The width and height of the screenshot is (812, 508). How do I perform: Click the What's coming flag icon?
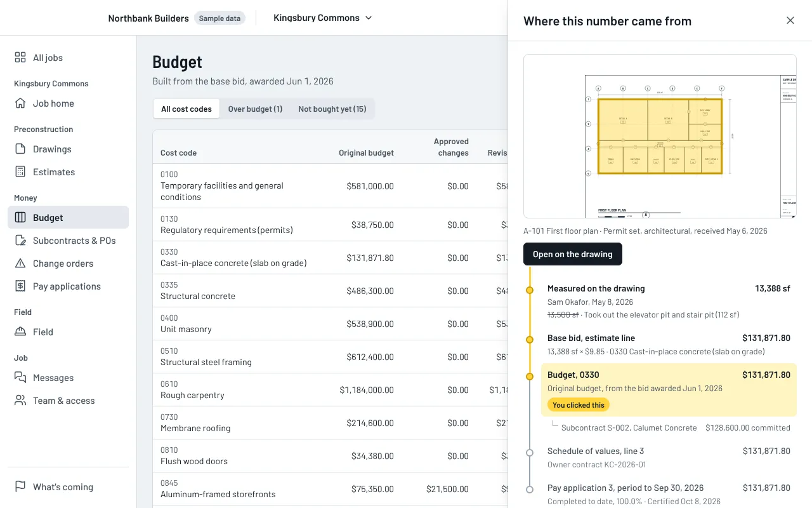tap(20, 487)
